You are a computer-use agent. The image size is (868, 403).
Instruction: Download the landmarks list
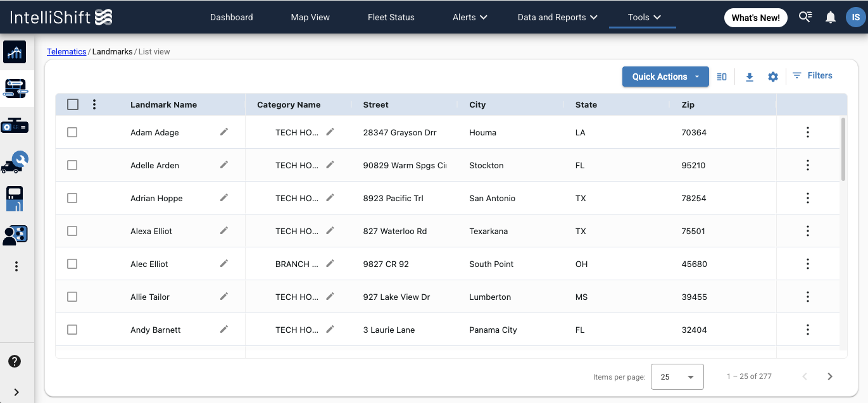[750, 77]
